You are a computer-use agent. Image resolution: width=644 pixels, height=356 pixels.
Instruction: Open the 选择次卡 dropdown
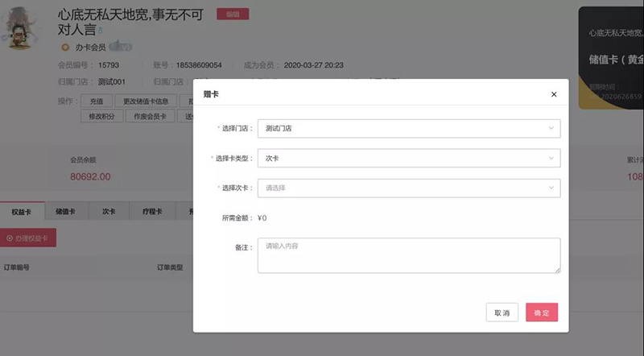pyautogui.click(x=408, y=188)
